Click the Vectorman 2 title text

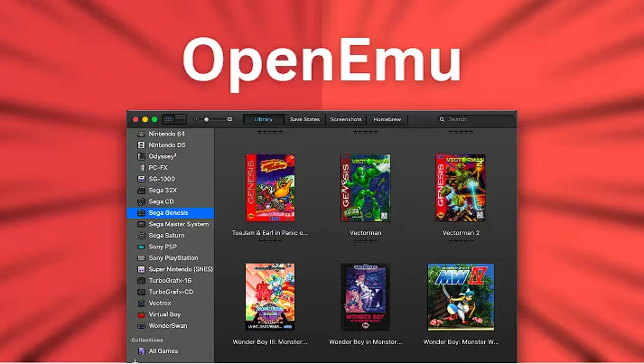tap(461, 233)
